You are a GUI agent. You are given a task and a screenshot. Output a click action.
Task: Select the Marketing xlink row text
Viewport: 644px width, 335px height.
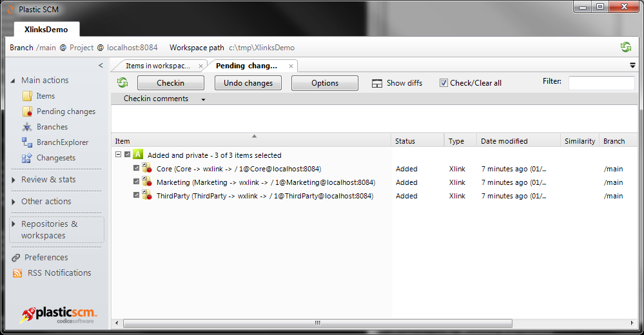coord(266,182)
